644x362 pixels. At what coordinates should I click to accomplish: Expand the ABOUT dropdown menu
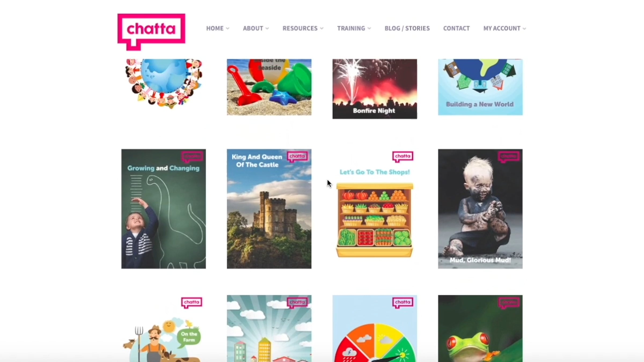pyautogui.click(x=256, y=28)
